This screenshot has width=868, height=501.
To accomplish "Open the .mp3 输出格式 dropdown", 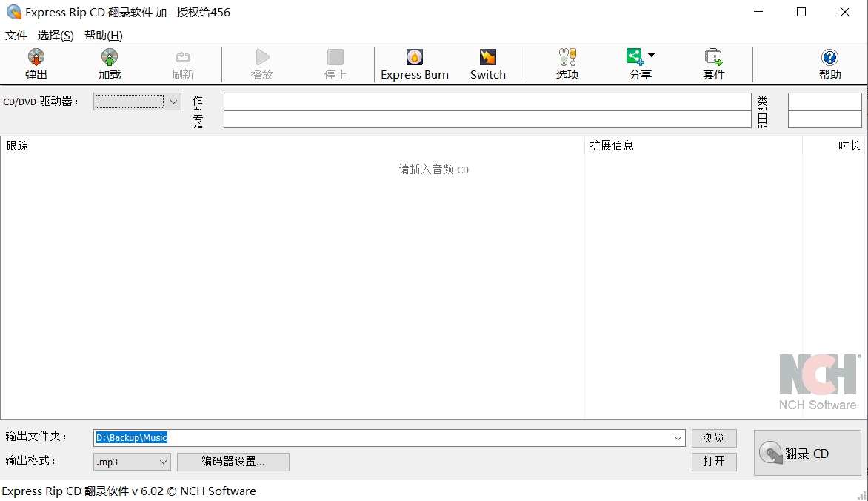I will click(132, 462).
